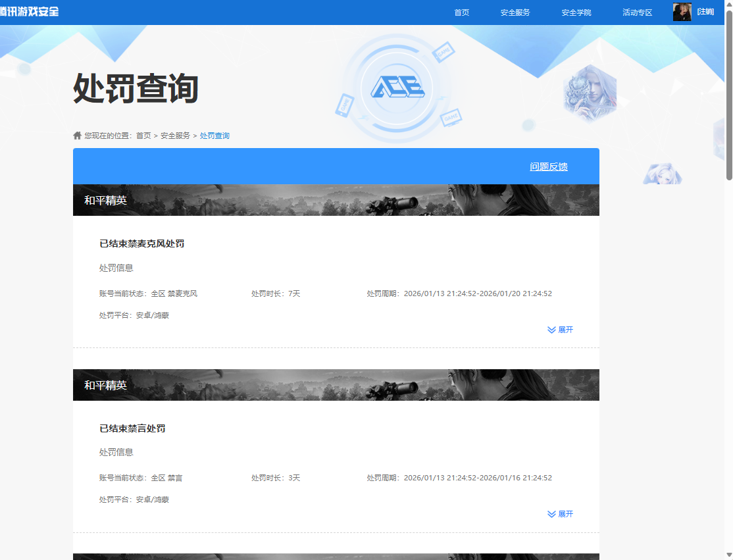Screen dimensions: 733x560
Task: Click the 处罚查询 page title
Action: [x=136, y=88]
